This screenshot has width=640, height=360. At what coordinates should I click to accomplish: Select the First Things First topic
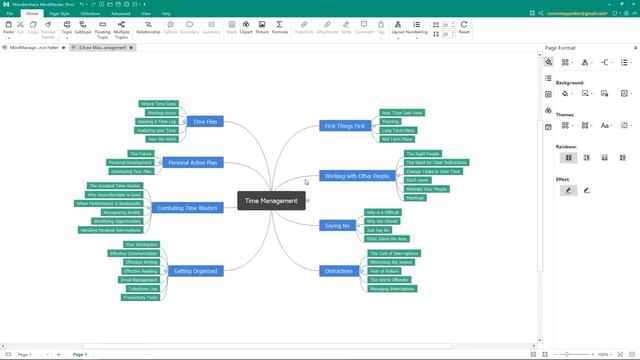click(345, 126)
